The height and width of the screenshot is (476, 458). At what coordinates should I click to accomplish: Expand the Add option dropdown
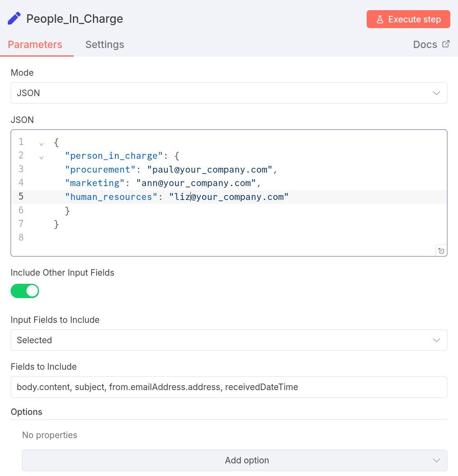(x=234, y=461)
